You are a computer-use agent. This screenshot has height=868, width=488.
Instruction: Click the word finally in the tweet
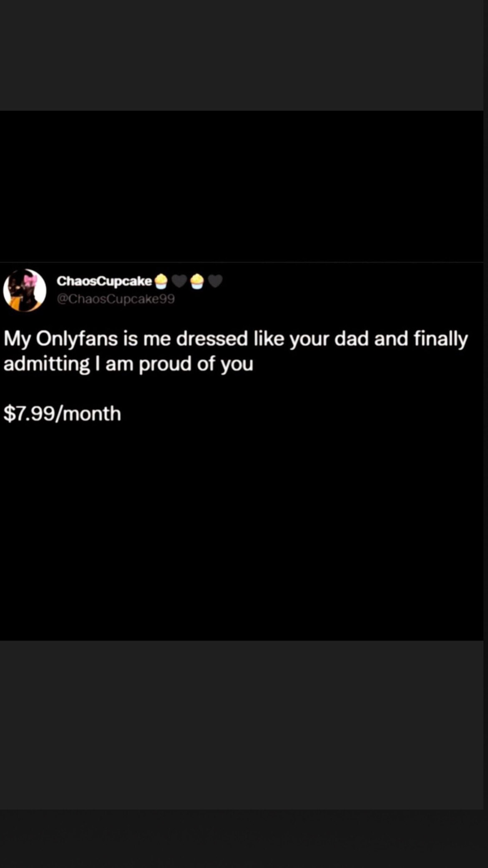pyautogui.click(x=440, y=339)
